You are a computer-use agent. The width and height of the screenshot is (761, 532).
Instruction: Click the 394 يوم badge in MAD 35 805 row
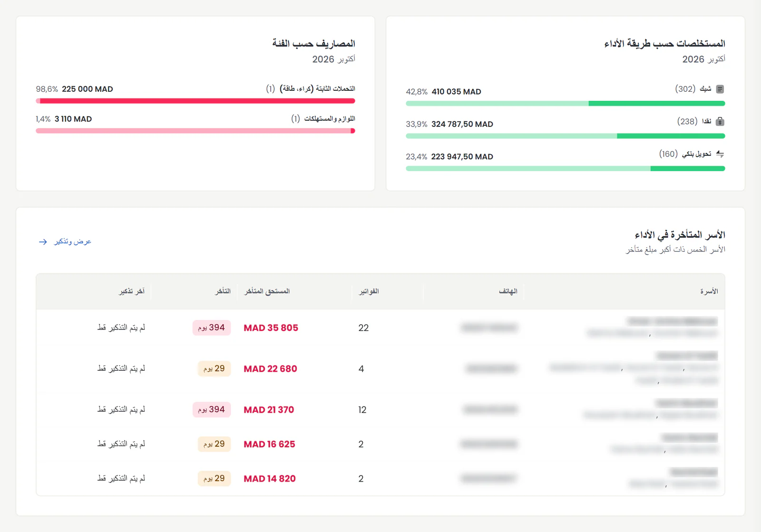212,328
